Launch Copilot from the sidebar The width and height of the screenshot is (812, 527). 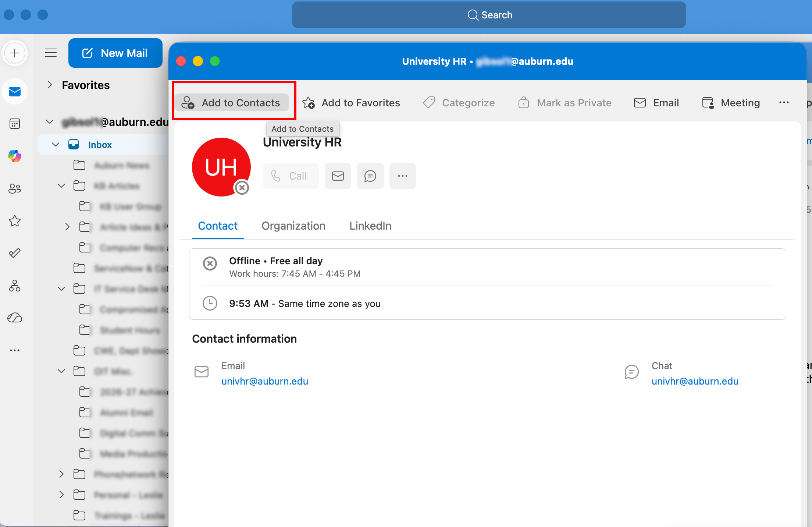[15, 156]
